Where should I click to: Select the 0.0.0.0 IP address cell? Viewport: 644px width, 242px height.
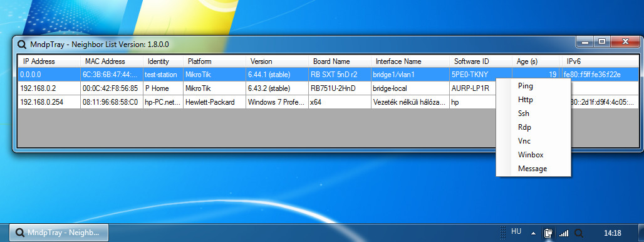click(49, 75)
